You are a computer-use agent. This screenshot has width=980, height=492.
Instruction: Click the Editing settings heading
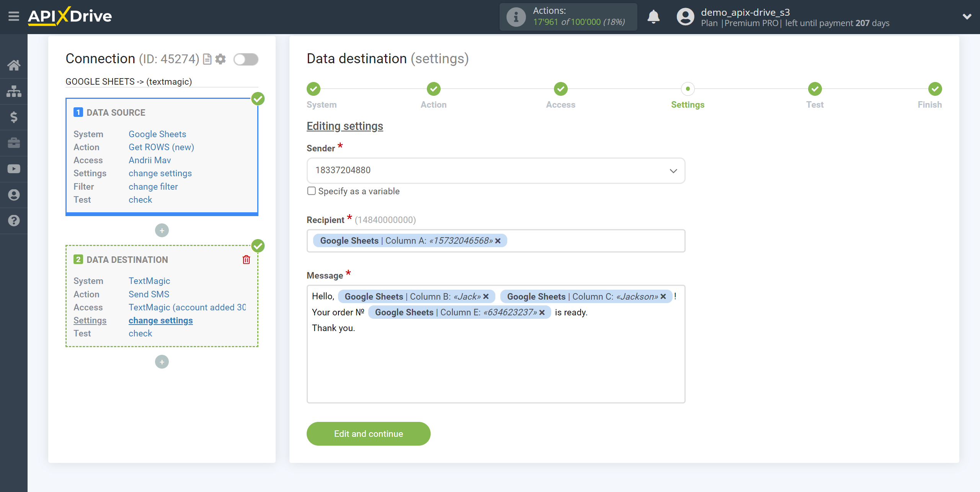(x=345, y=126)
